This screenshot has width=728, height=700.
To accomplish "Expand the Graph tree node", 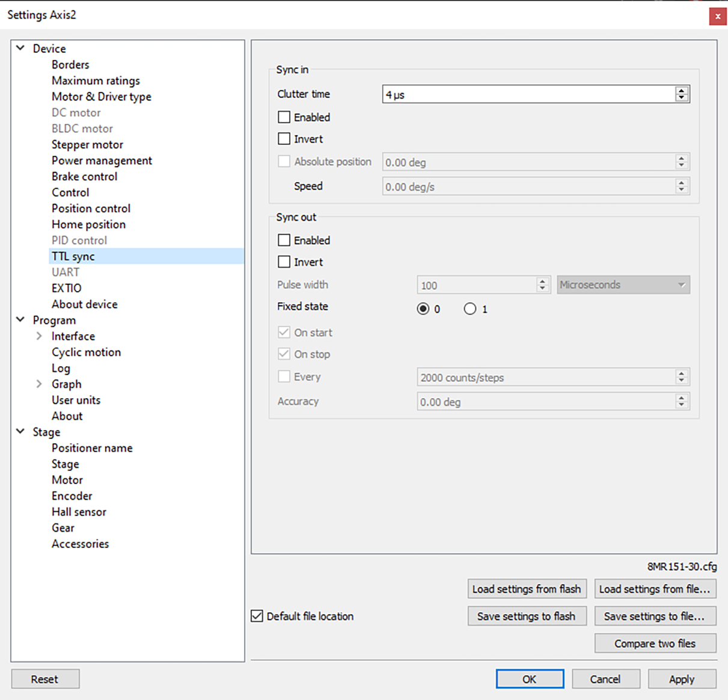I will pyautogui.click(x=39, y=384).
